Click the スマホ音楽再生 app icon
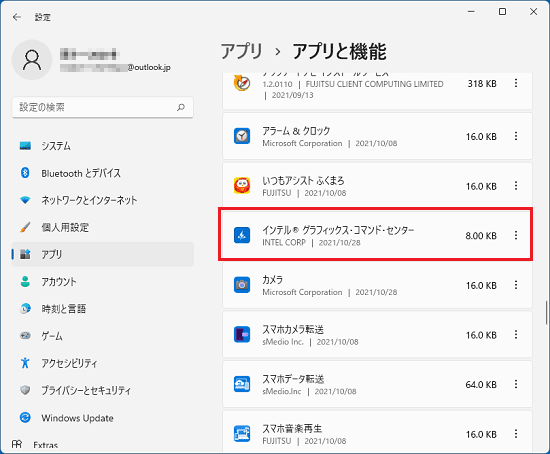Image resolution: width=550 pixels, height=454 pixels. pos(242,434)
